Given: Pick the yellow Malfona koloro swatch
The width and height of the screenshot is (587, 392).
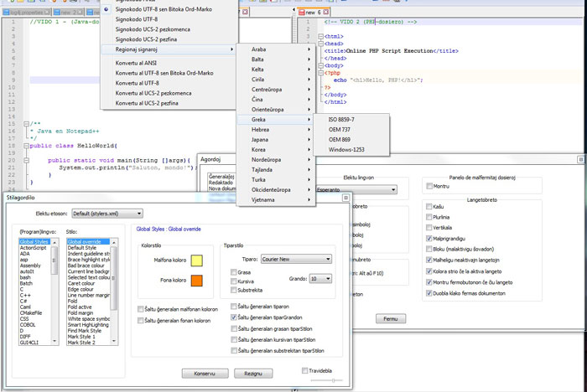Looking at the screenshot, I should point(197,260).
